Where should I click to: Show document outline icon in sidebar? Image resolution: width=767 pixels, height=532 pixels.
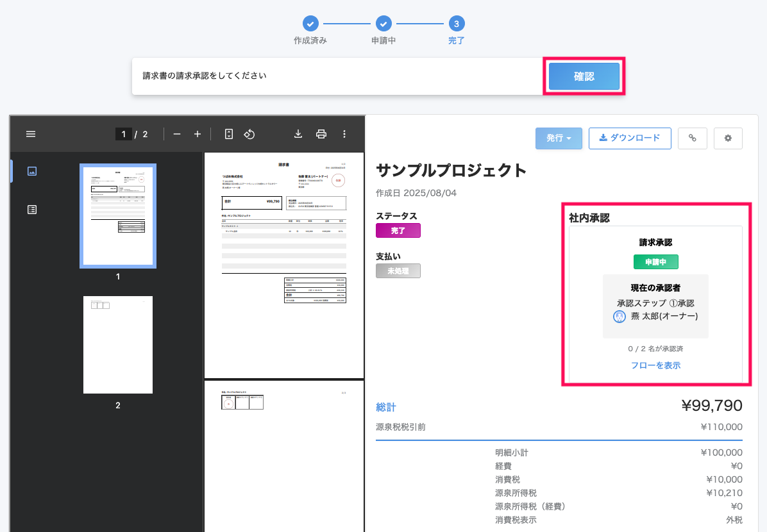click(x=32, y=210)
